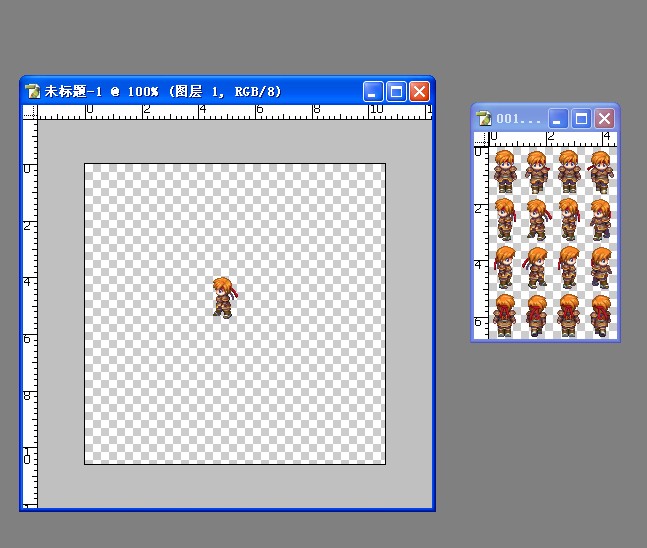
Task: Close the 001 sprite sheet window
Action: (x=604, y=119)
